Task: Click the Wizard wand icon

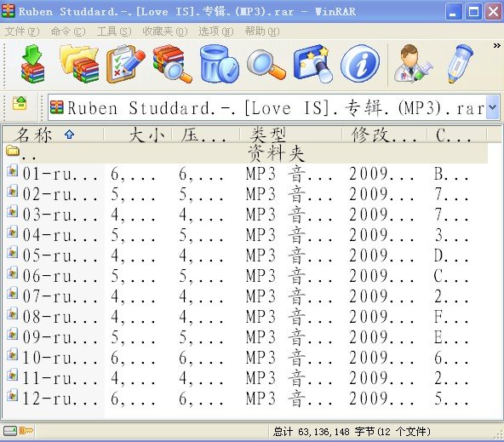Action: pos(312,64)
